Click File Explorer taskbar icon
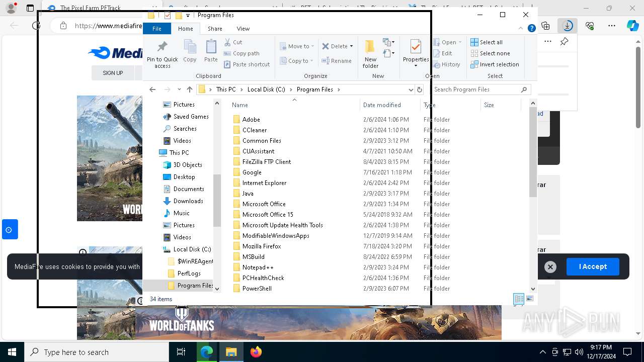 pos(231,352)
